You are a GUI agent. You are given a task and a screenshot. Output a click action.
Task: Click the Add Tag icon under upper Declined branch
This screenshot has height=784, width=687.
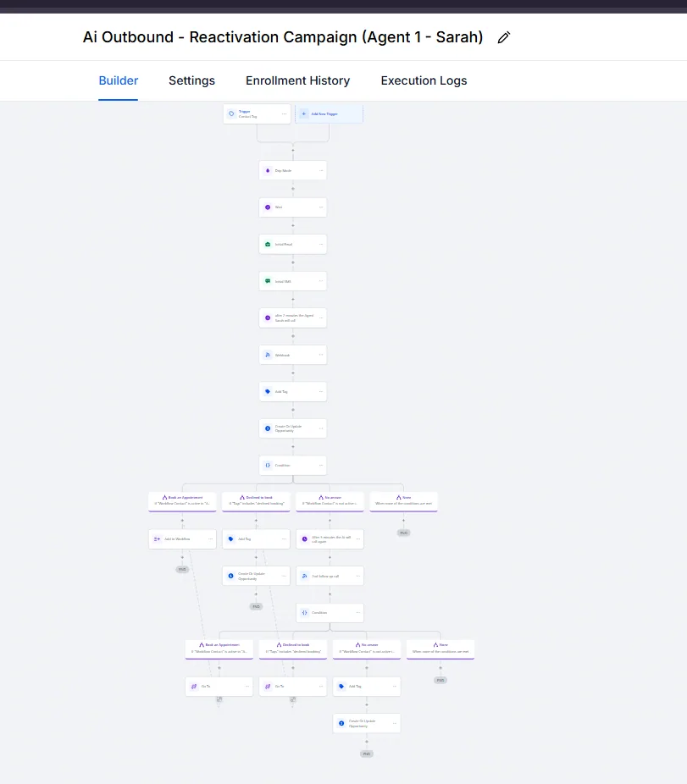(x=230, y=539)
